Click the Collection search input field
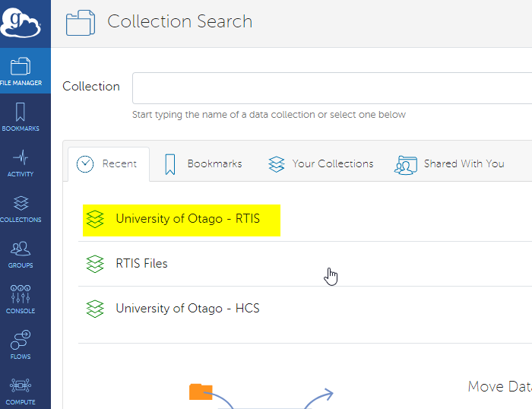532x409 pixels. pyautogui.click(x=331, y=88)
